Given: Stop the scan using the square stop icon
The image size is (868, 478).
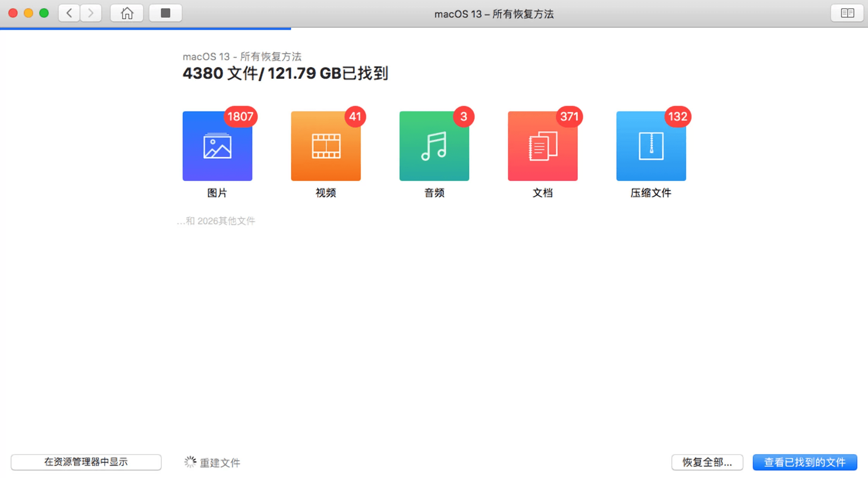Looking at the screenshot, I should click(165, 12).
